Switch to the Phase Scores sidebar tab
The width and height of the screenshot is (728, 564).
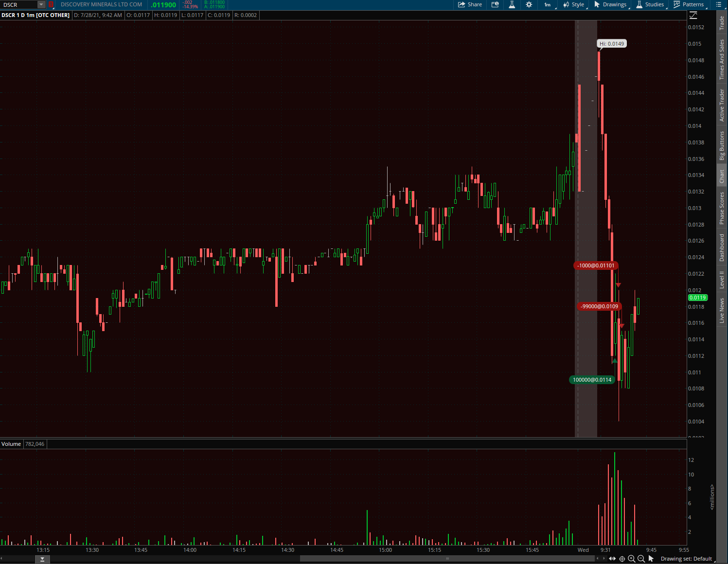tap(722, 208)
